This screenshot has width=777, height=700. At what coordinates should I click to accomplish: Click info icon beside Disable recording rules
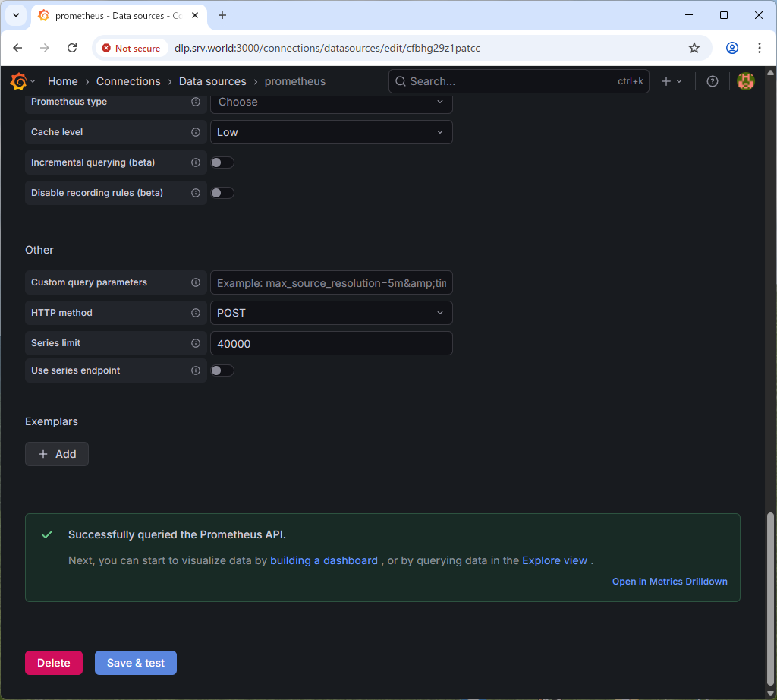(x=196, y=193)
